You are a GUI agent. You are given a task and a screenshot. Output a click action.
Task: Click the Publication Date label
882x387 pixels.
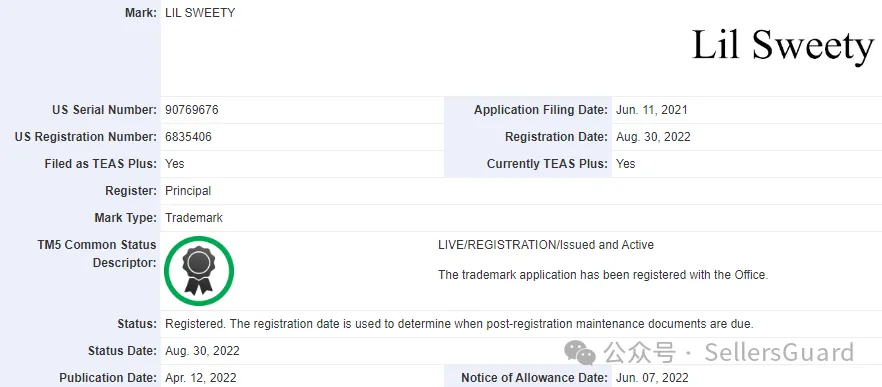click(x=108, y=379)
